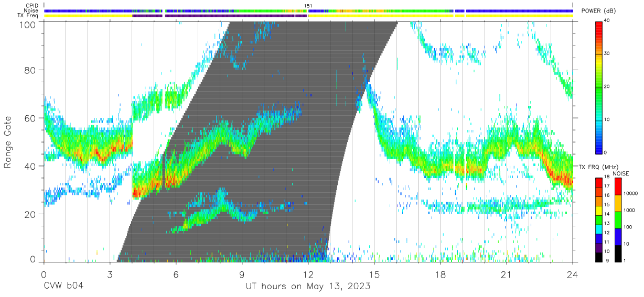644x297 pixels.
Task: Click the POWER (dB) colorbar title
Action: (598, 12)
